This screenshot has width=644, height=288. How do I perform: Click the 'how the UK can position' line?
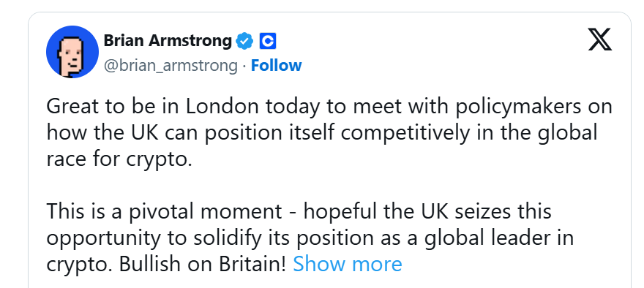tap(321, 133)
